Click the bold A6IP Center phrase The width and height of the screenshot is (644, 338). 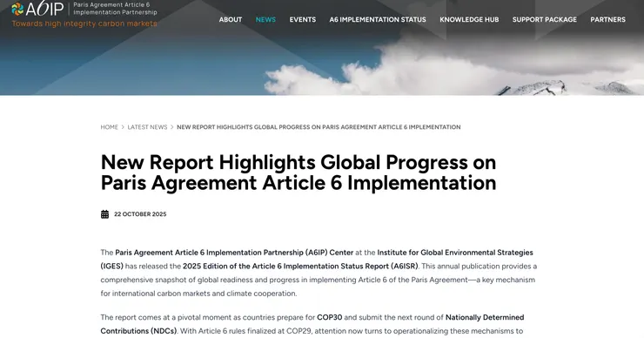234,253
